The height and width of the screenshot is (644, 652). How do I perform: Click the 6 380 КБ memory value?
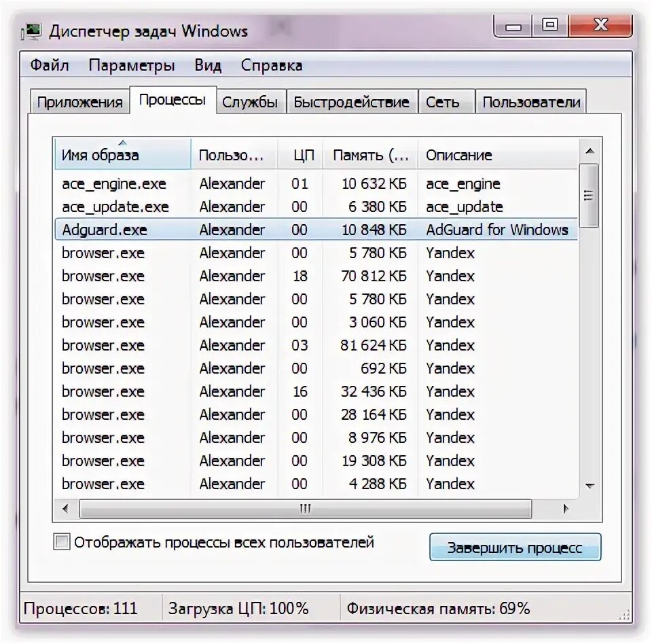[x=377, y=207]
